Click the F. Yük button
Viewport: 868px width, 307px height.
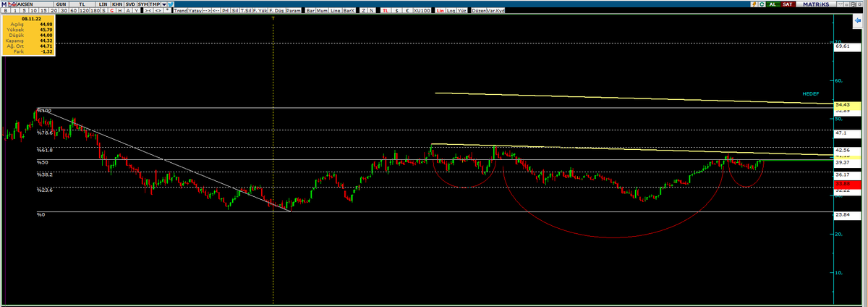pos(260,11)
